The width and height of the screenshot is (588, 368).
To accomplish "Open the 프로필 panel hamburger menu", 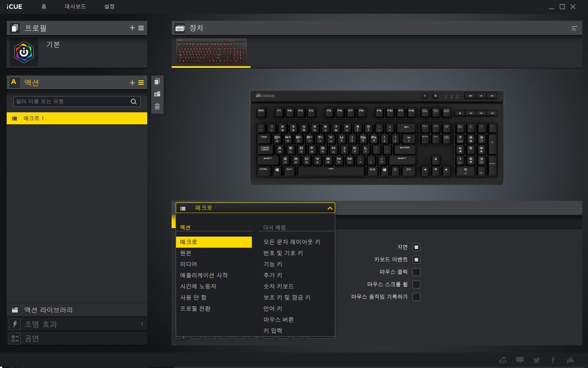I will pos(141,28).
